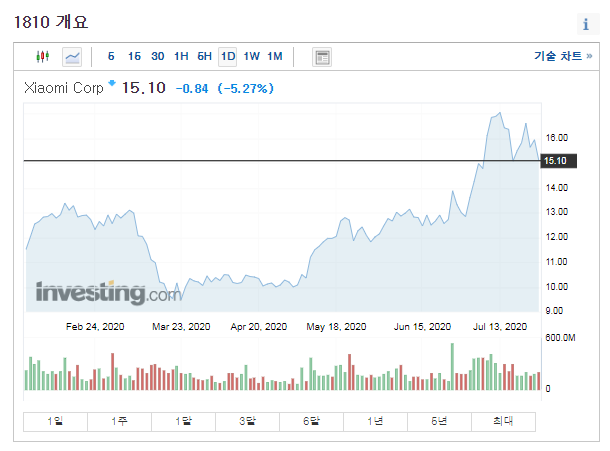
Task: Set 5 minute interval
Action: click(111, 56)
